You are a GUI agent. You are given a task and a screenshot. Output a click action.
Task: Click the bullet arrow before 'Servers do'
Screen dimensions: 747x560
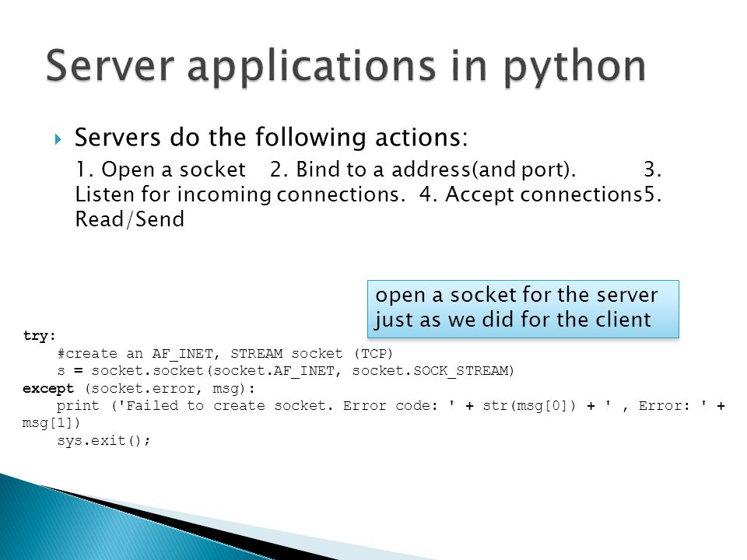point(58,139)
